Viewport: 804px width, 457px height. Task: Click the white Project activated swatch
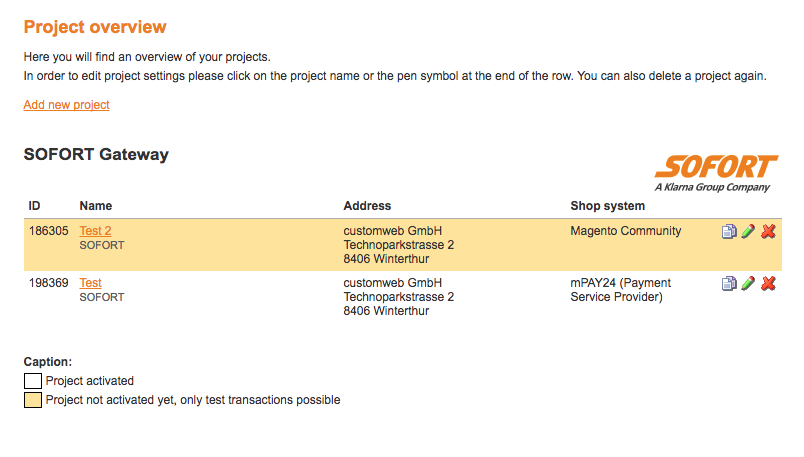point(33,381)
